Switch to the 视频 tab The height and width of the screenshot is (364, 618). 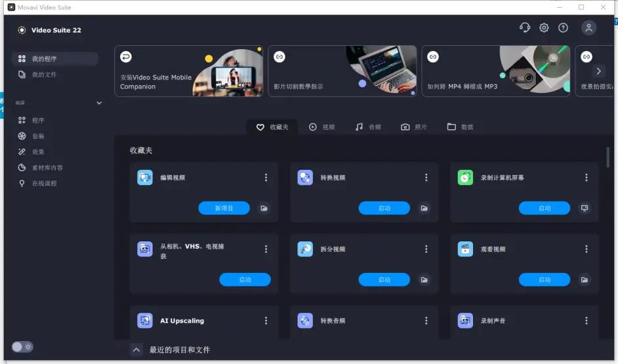(322, 127)
